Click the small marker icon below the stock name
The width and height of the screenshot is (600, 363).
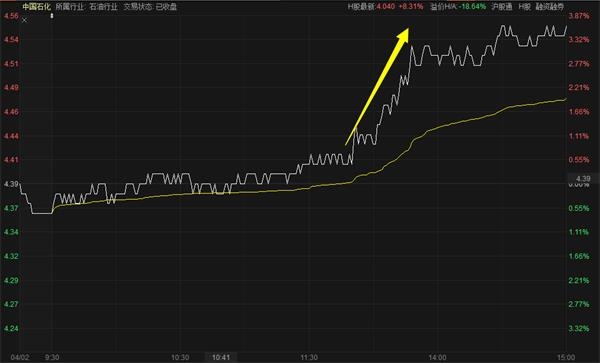tap(52, 16)
